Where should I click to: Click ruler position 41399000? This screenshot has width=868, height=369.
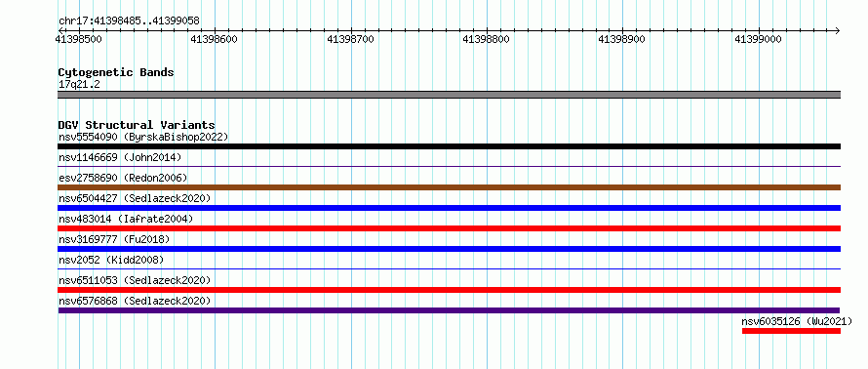click(x=758, y=39)
